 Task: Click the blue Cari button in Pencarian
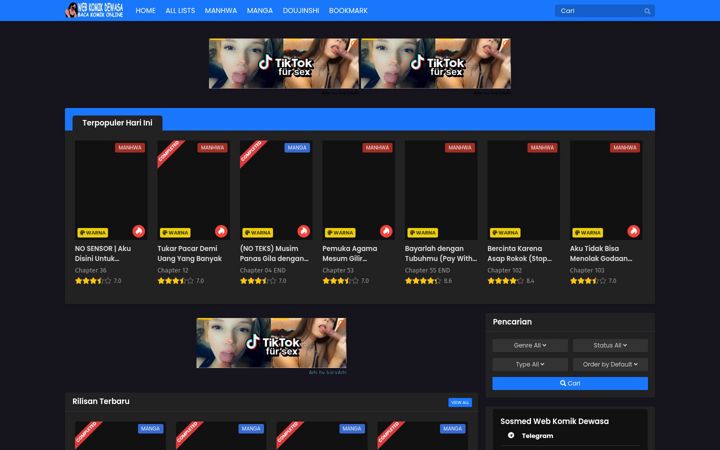coord(570,383)
